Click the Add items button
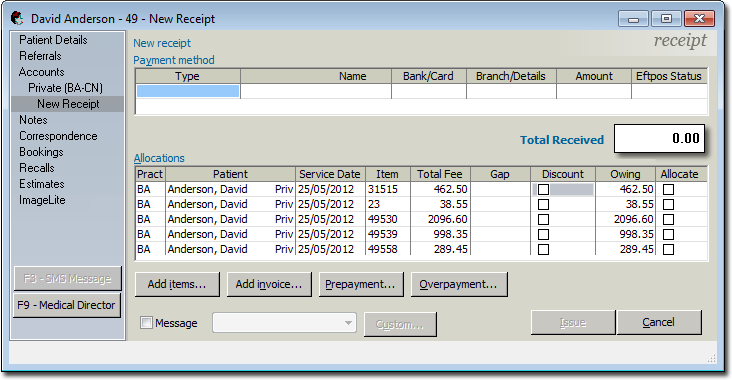Viewport: 732px width, 380px height. coord(177,284)
